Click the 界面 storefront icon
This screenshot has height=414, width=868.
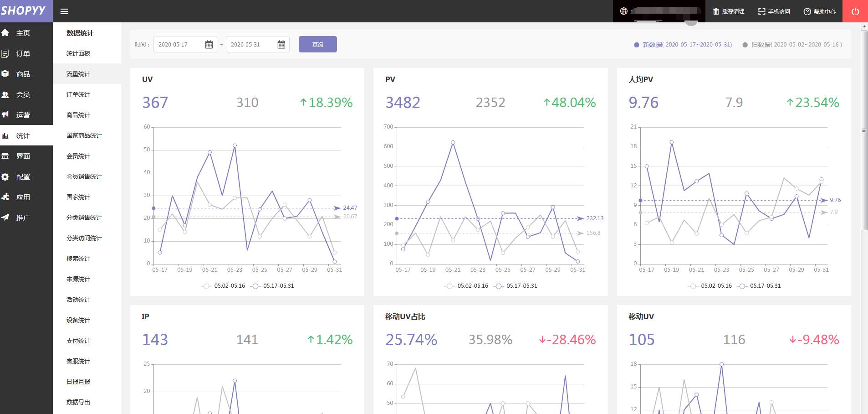pyautogui.click(x=5, y=156)
